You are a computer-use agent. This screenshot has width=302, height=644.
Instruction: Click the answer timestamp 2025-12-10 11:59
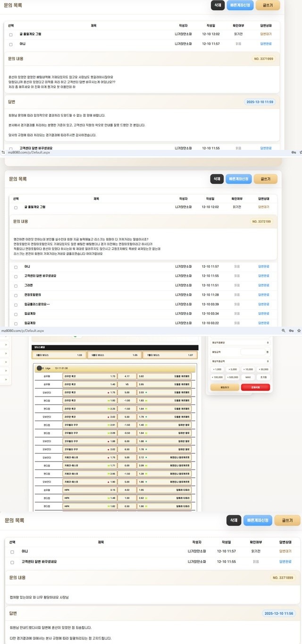tap(259, 102)
